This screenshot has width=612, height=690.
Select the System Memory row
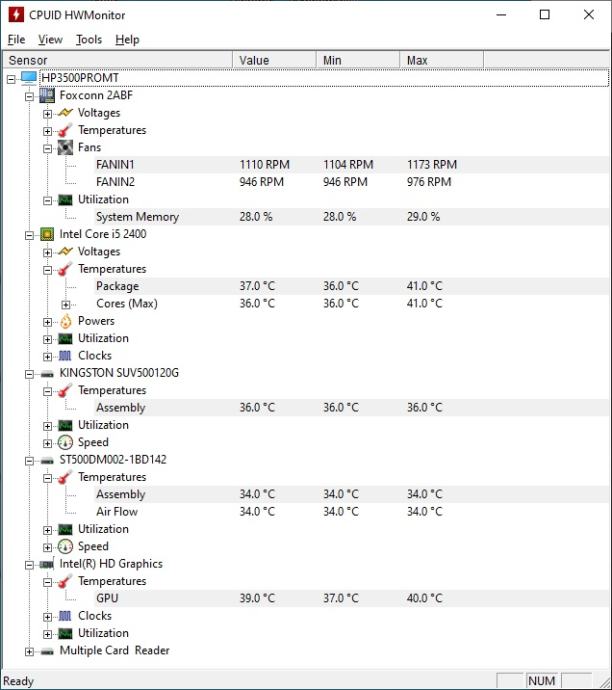(x=352, y=217)
